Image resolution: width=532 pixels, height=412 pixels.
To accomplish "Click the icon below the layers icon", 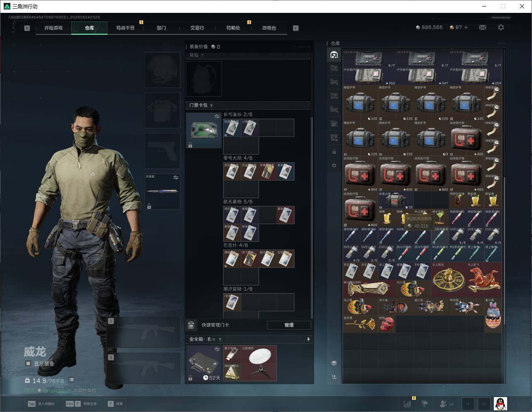I will click(x=334, y=377).
